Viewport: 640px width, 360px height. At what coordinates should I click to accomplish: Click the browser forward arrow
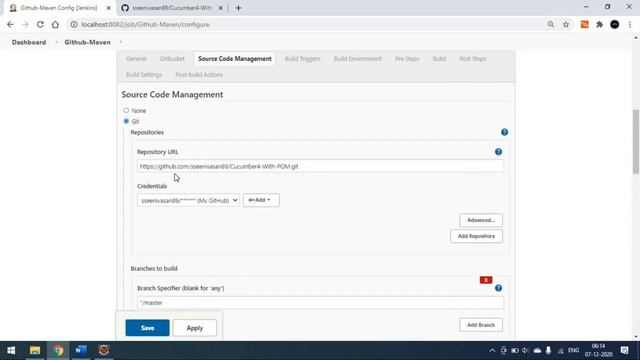25,24
